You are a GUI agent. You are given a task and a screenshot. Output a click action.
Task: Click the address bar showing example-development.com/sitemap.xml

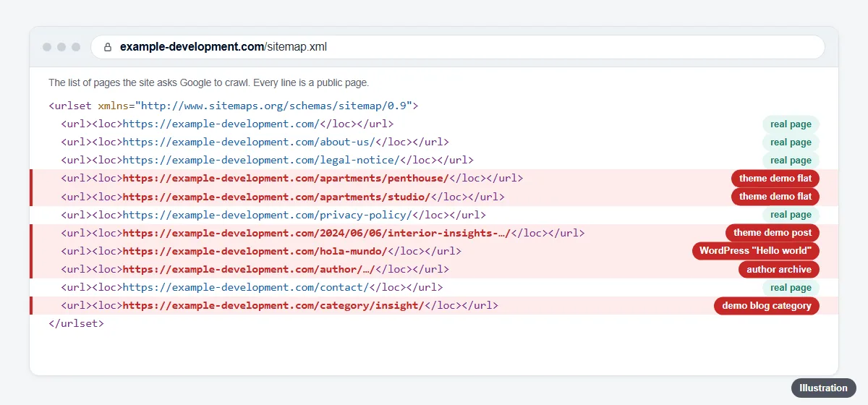[x=457, y=47]
